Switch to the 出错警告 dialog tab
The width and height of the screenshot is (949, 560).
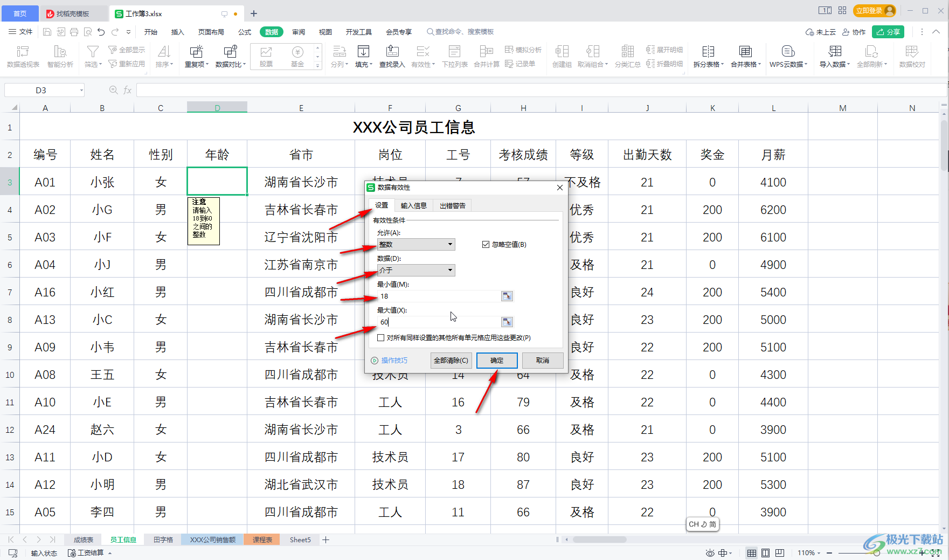[452, 205]
